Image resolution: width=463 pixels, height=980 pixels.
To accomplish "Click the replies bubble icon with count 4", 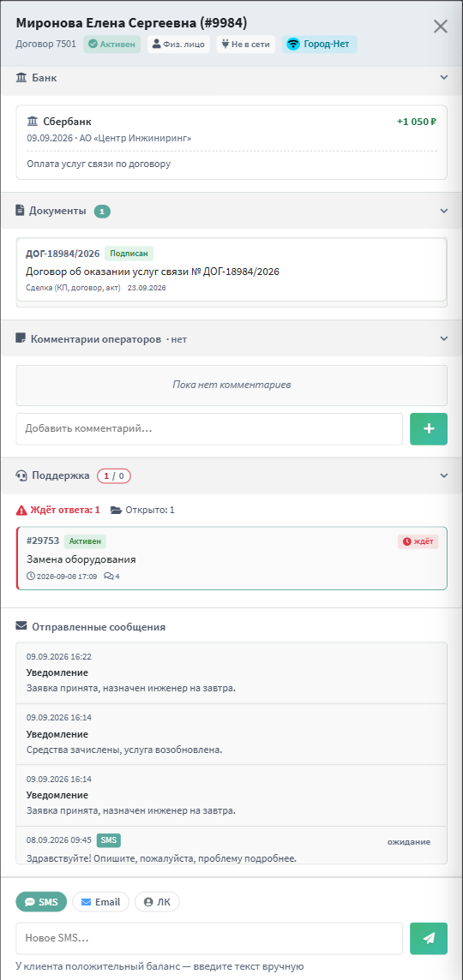I will tap(108, 577).
